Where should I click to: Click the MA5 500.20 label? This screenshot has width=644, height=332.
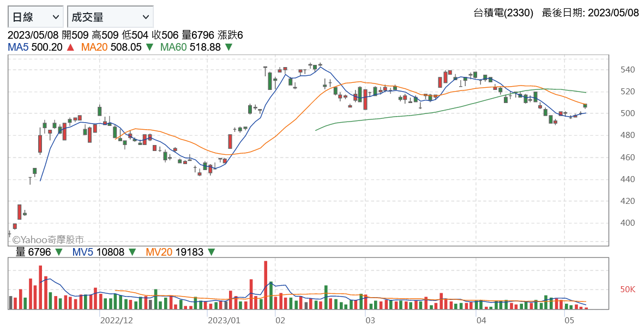(x=35, y=47)
